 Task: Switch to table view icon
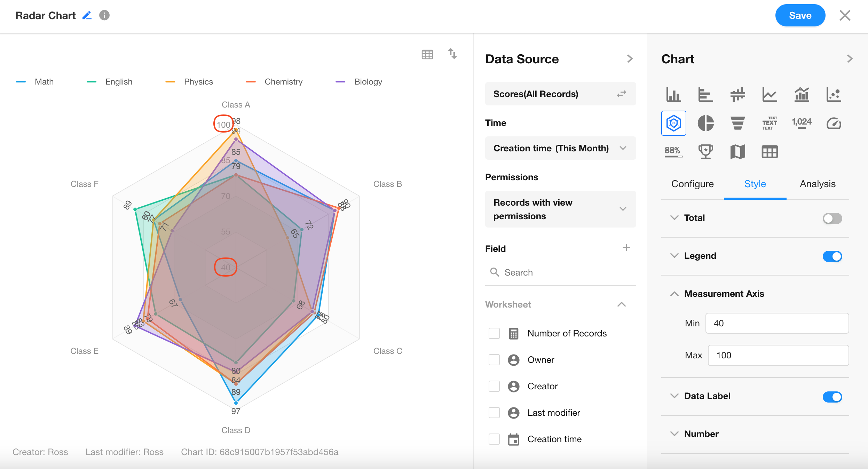(x=427, y=54)
